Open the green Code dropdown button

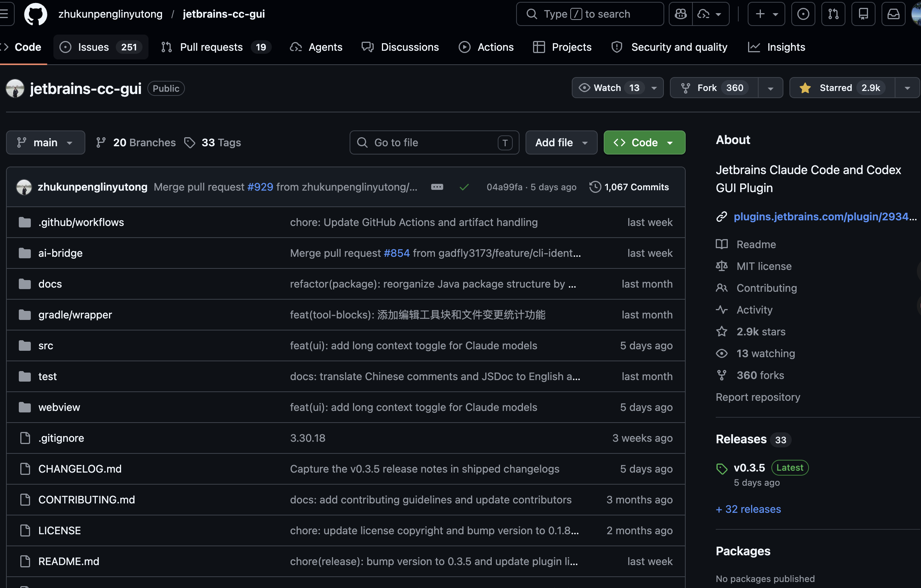(x=644, y=143)
